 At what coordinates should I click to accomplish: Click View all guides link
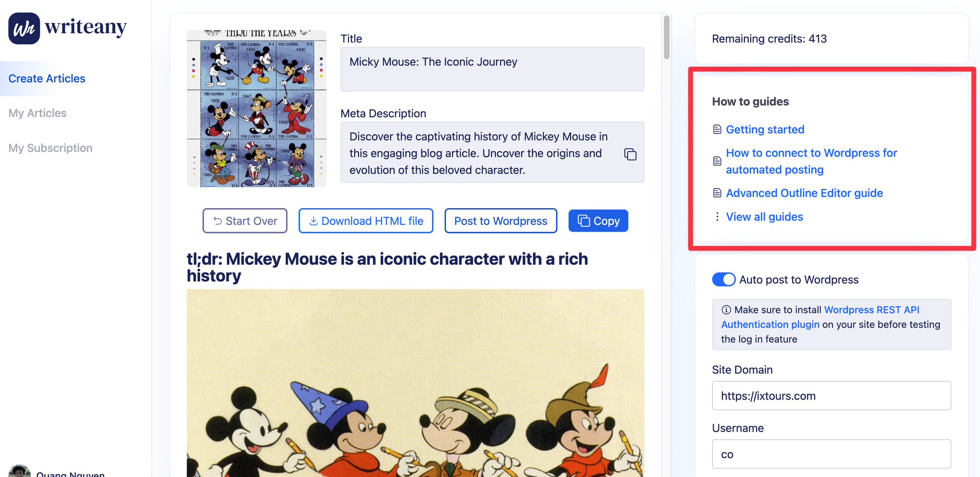[x=764, y=217]
